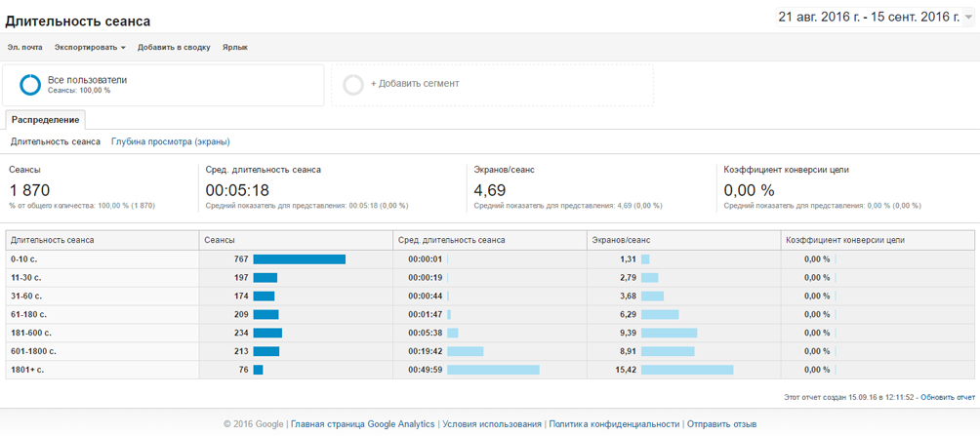Open the Условия использования link
Screen dimensions: 980x436
tap(492, 424)
